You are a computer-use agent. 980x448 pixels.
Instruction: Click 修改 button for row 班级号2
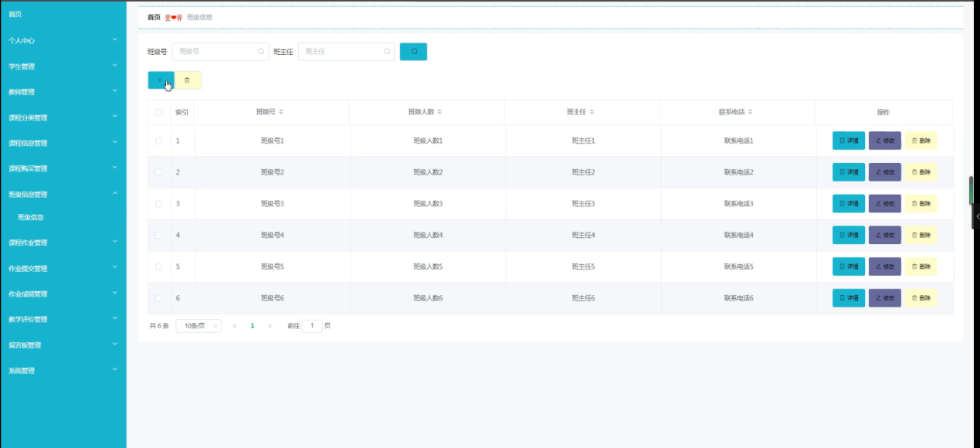point(885,172)
